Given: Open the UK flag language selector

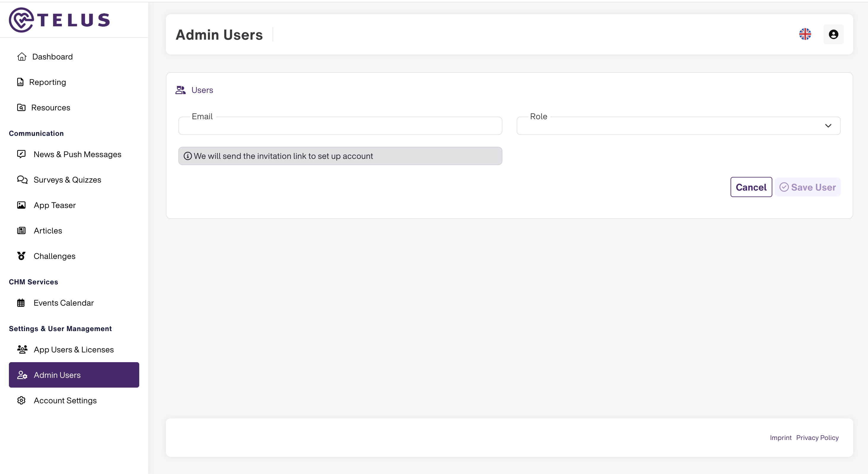Looking at the screenshot, I should coord(805,34).
